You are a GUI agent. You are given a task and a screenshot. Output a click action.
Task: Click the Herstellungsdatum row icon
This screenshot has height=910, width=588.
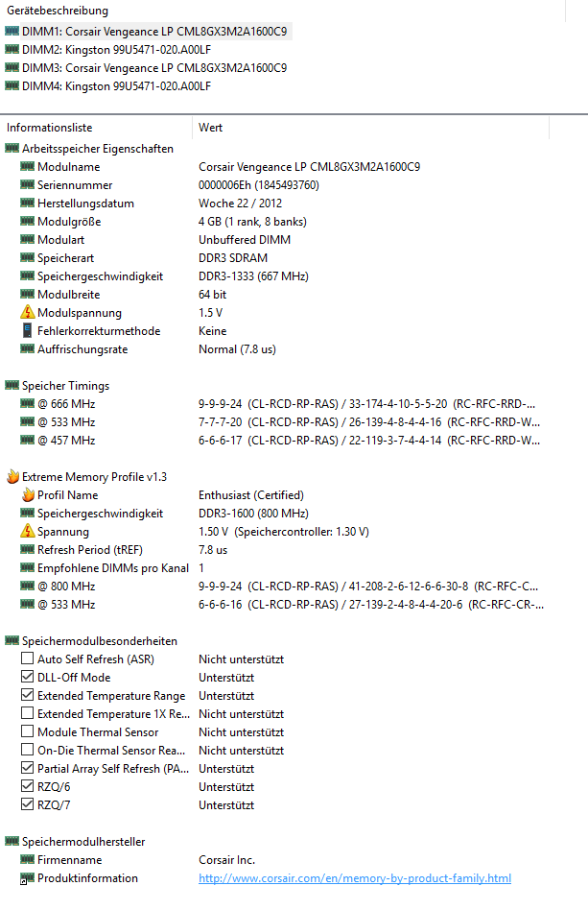(x=27, y=204)
